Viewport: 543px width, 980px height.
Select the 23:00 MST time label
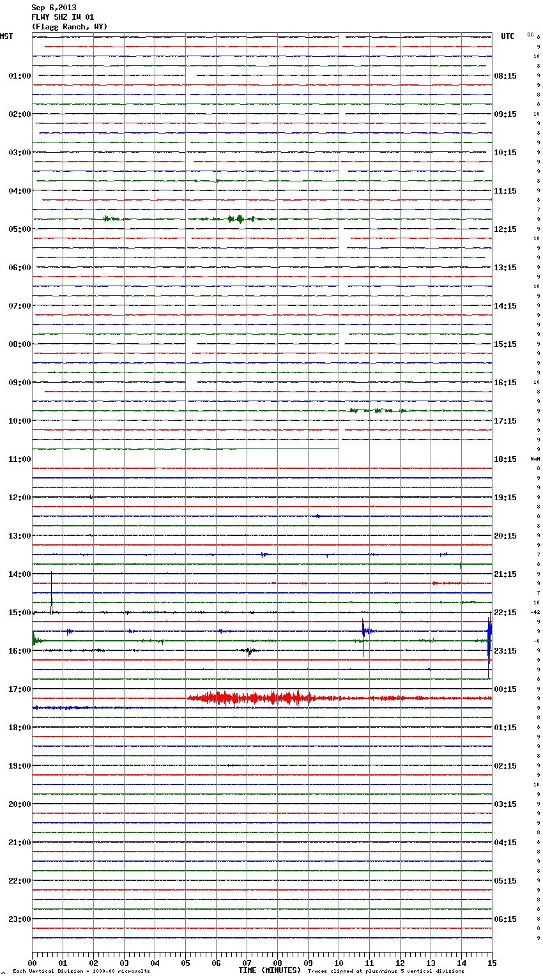(x=20, y=919)
